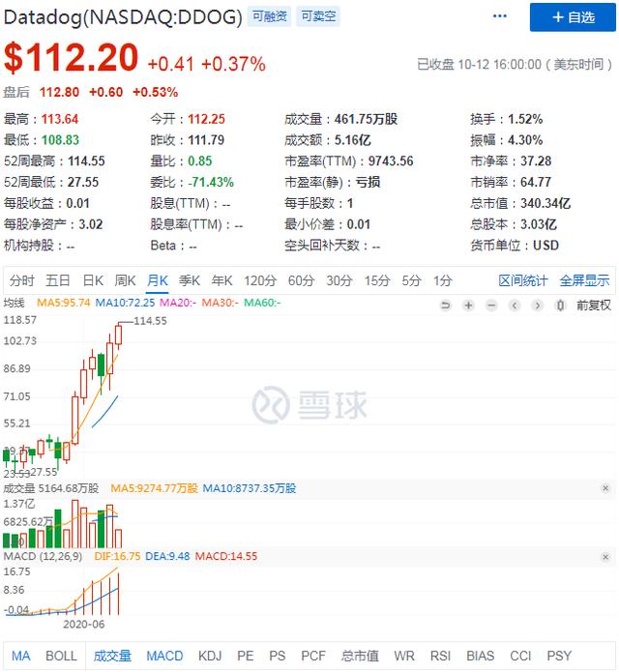Select the 周K weekly chart tab
Screen dimensions: 619x672
click(125, 280)
